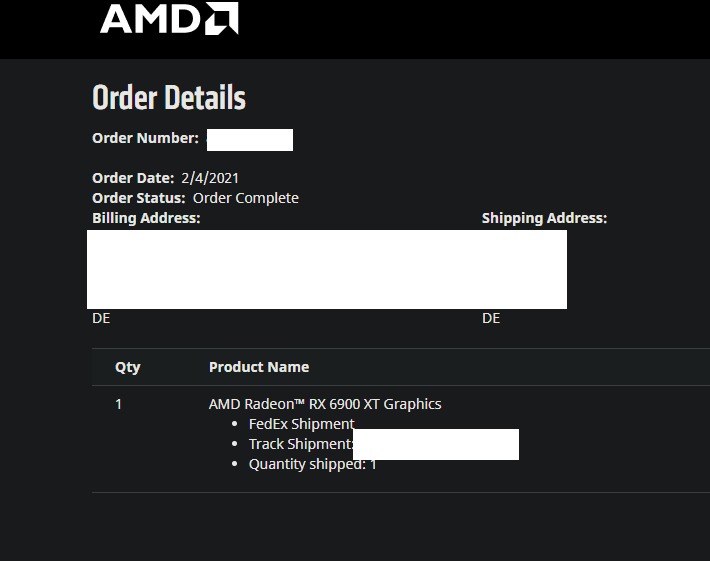
Task: Click the Billing Address label
Action: pyautogui.click(x=146, y=218)
